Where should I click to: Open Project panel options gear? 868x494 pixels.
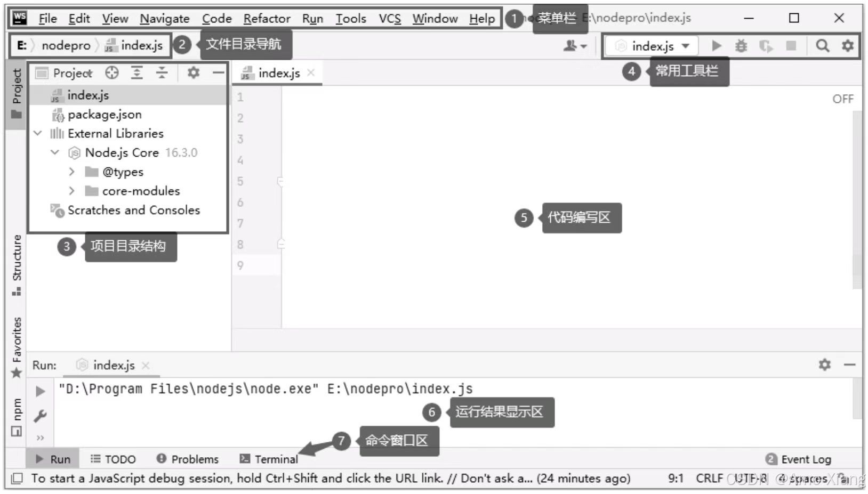(193, 72)
